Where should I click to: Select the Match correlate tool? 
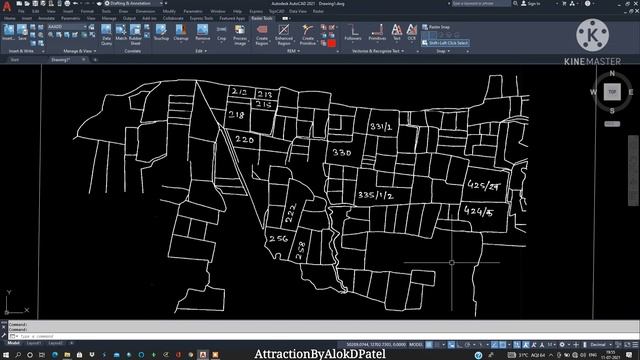click(121, 33)
